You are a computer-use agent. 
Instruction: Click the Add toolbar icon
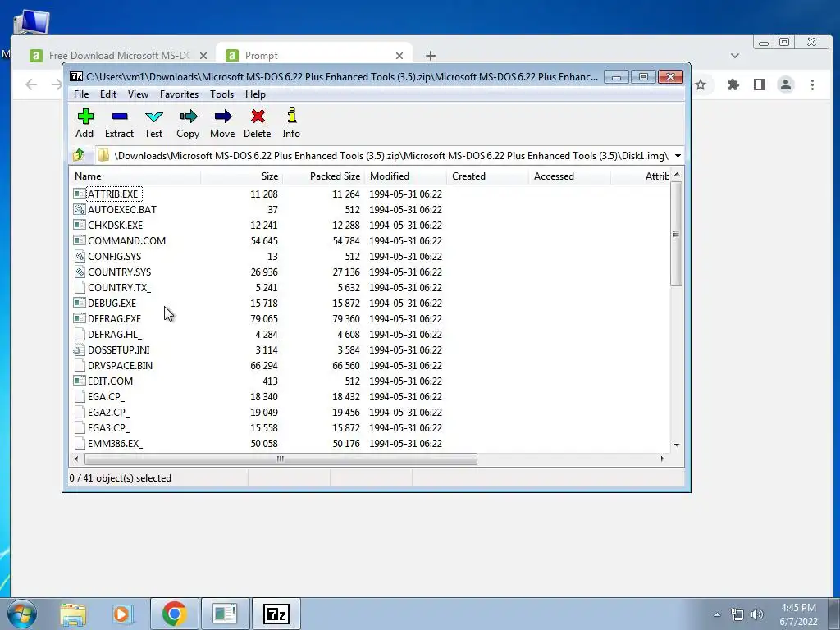tap(85, 116)
